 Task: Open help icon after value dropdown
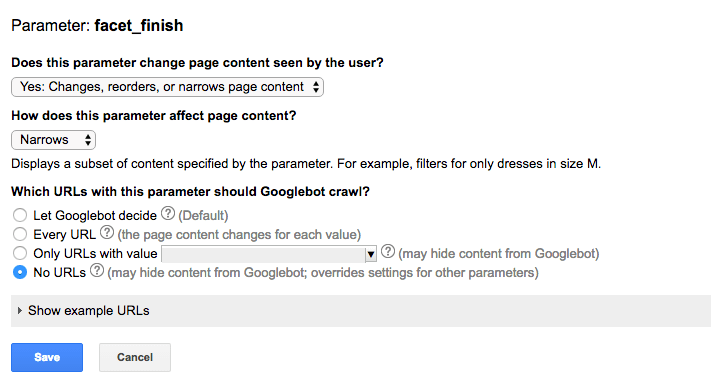[388, 251]
